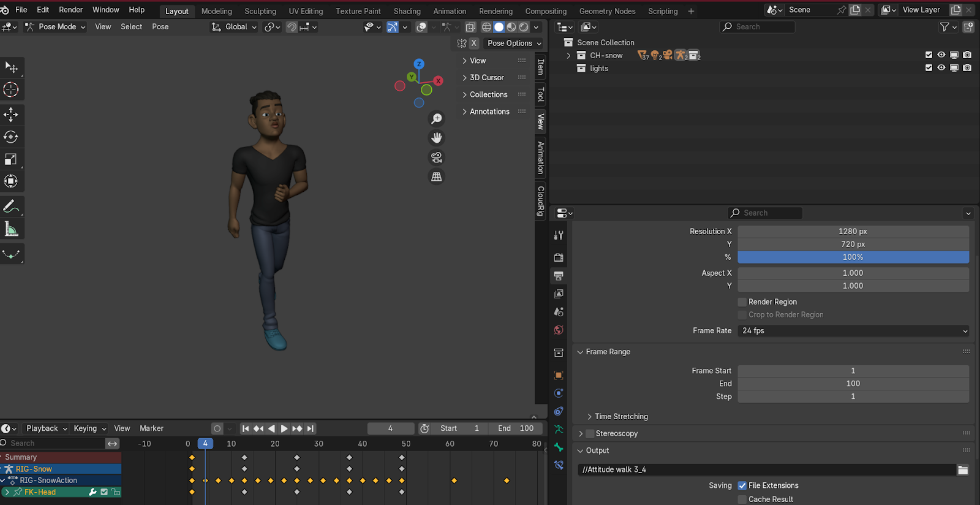Image resolution: width=980 pixels, height=505 pixels.
Task: Switch to the Animation workspace tab
Action: (x=449, y=11)
